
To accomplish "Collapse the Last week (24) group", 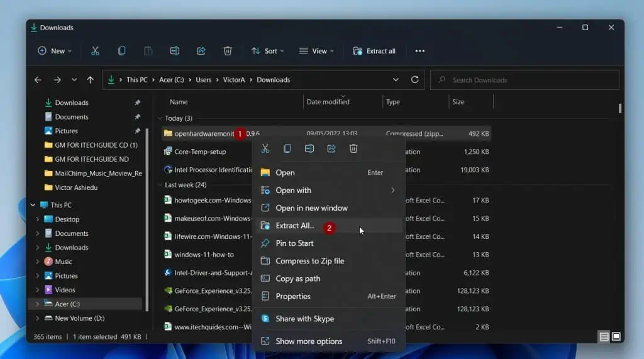I will point(160,185).
